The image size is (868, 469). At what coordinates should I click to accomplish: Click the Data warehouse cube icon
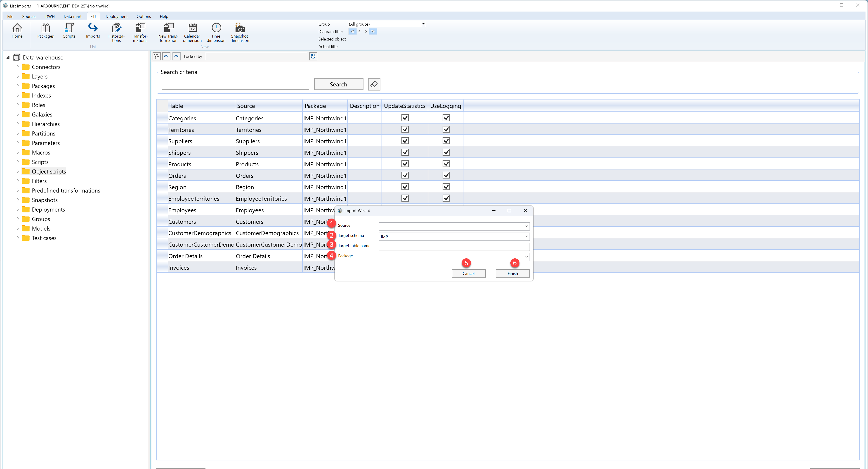pyautogui.click(x=17, y=57)
